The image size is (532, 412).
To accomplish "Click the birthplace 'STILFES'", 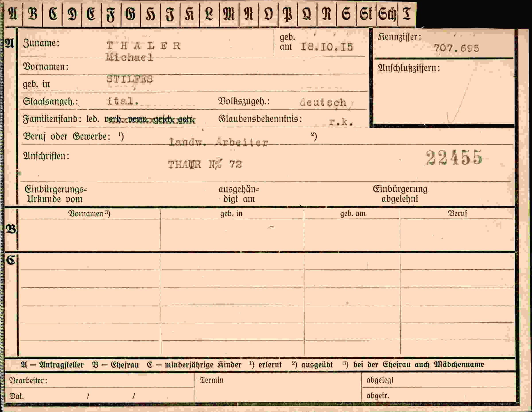I will point(130,79).
